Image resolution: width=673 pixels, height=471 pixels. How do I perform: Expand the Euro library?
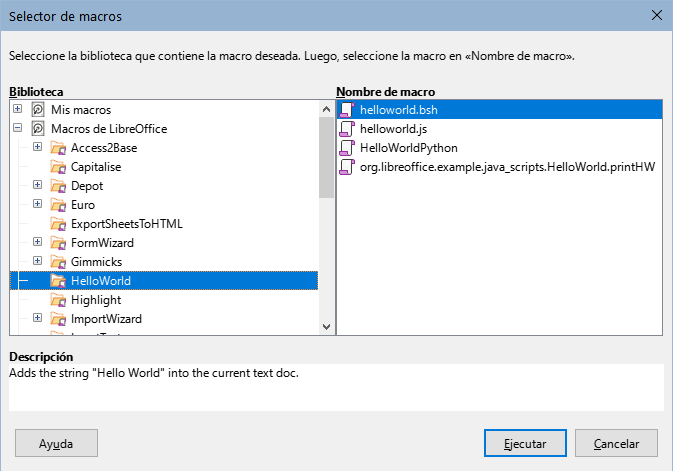click(37, 204)
